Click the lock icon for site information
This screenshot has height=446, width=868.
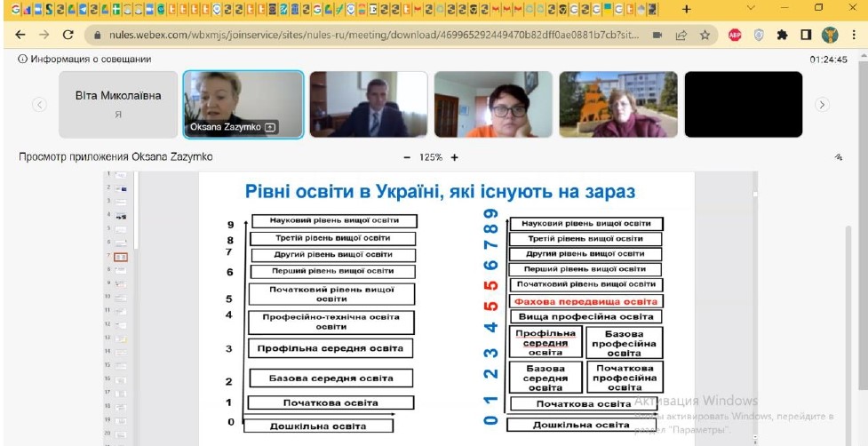(98, 35)
